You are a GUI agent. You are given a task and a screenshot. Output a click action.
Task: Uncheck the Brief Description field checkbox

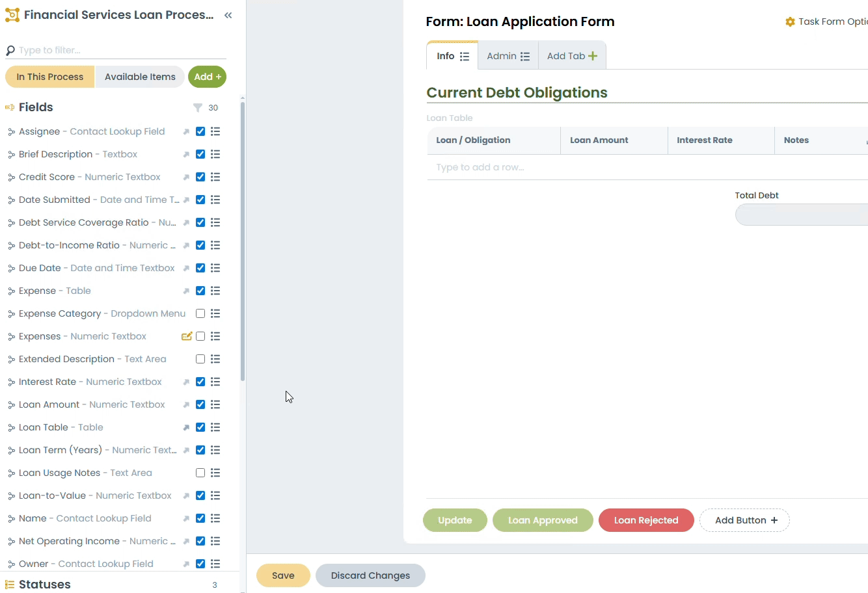(x=200, y=154)
